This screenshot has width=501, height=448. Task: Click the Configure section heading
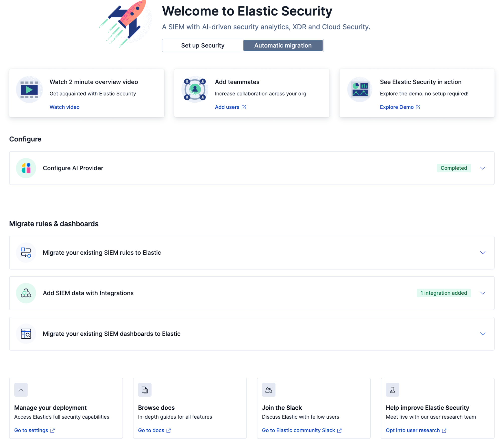25,139
